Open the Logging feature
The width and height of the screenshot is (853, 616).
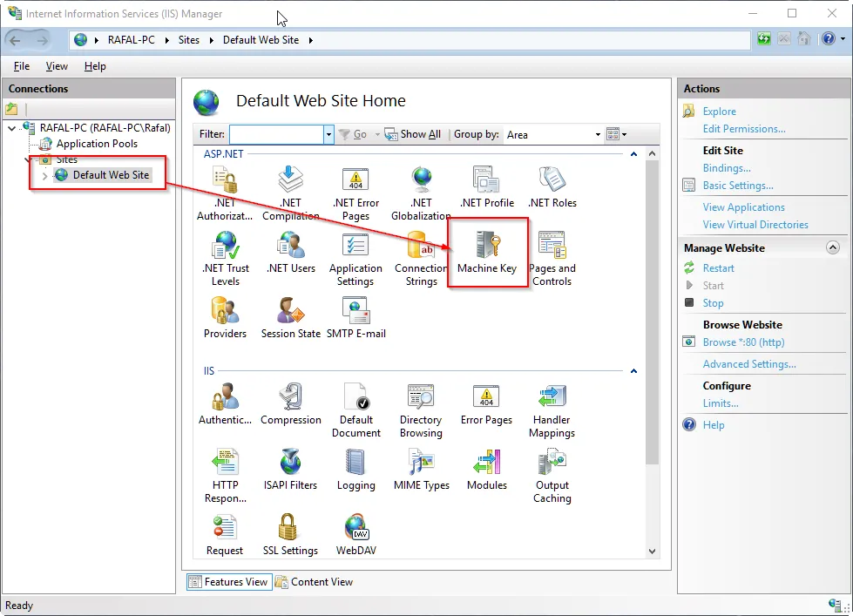pos(355,470)
